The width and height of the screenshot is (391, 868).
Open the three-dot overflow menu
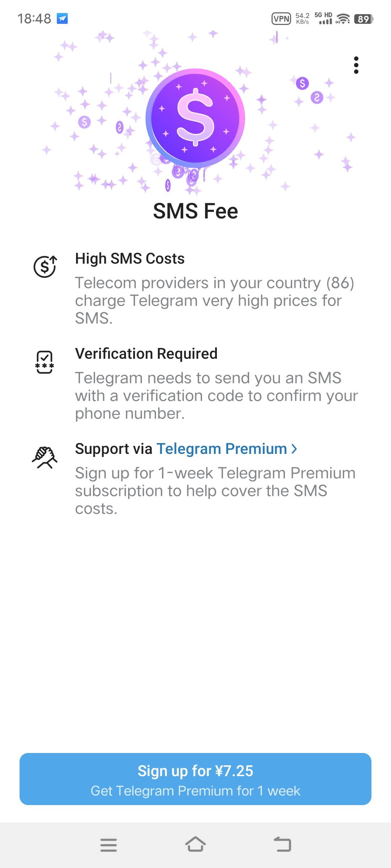click(356, 65)
